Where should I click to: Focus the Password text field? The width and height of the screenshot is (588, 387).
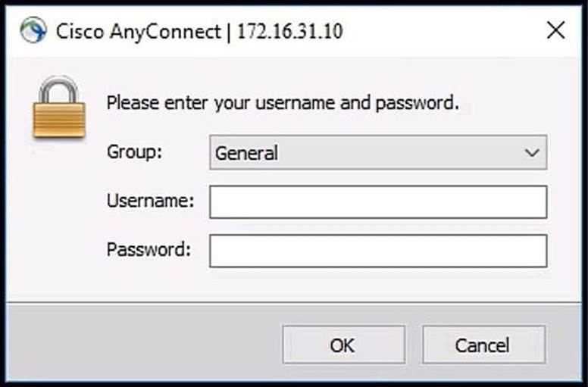coord(377,251)
